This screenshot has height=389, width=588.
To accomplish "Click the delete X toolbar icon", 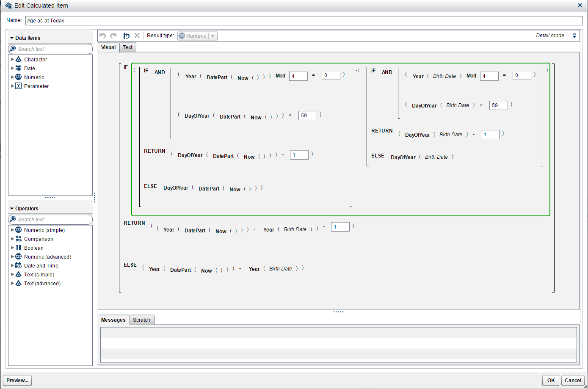I will (137, 36).
